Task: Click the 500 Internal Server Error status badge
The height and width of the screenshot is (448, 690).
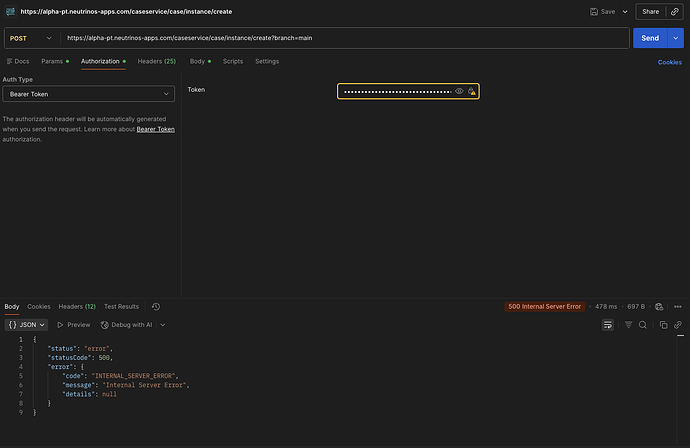Action: click(544, 306)
